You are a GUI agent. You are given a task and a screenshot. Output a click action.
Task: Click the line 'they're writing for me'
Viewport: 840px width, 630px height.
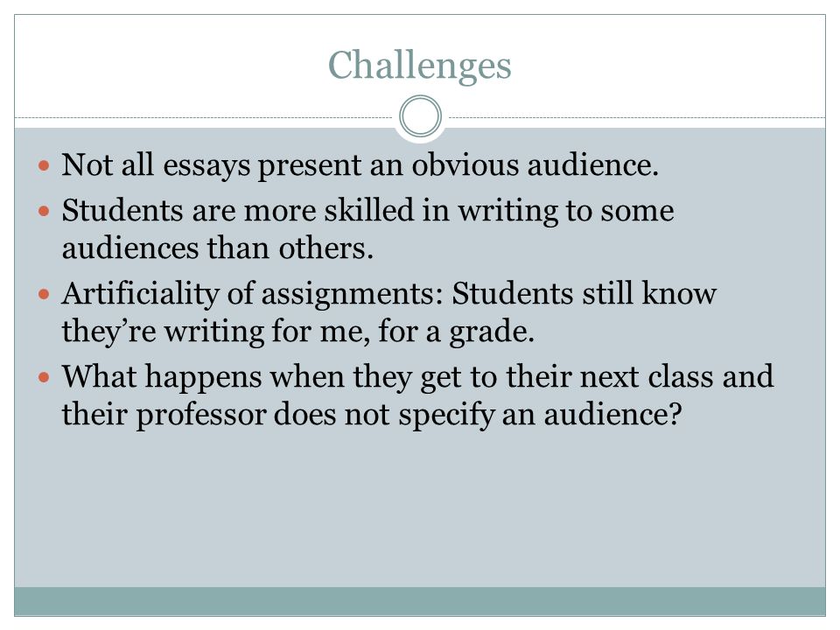tap(216, 331)
